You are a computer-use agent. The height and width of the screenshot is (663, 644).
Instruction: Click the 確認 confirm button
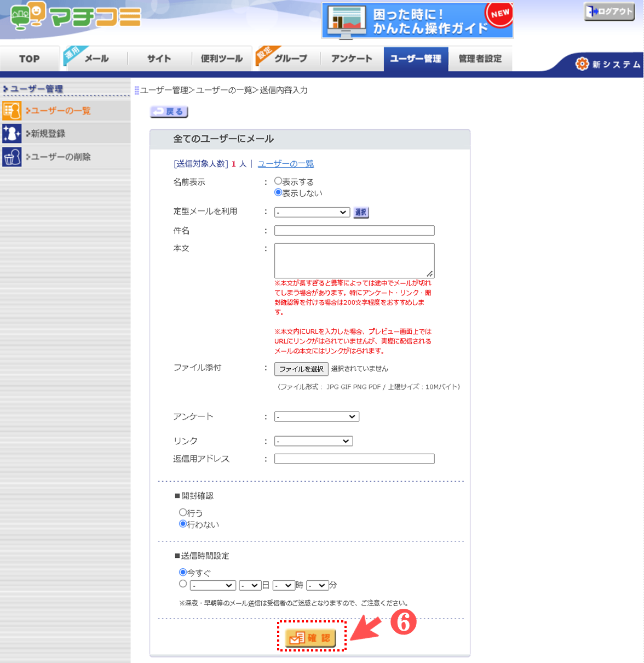click(x=311, y=637)
